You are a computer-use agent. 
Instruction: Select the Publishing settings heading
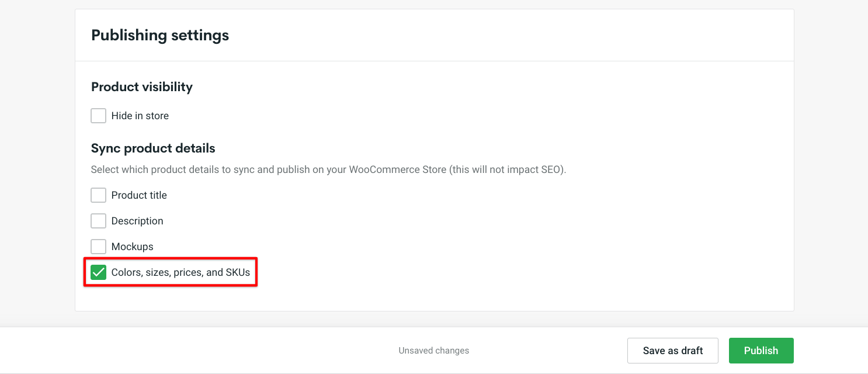click(x=159, y=35)
